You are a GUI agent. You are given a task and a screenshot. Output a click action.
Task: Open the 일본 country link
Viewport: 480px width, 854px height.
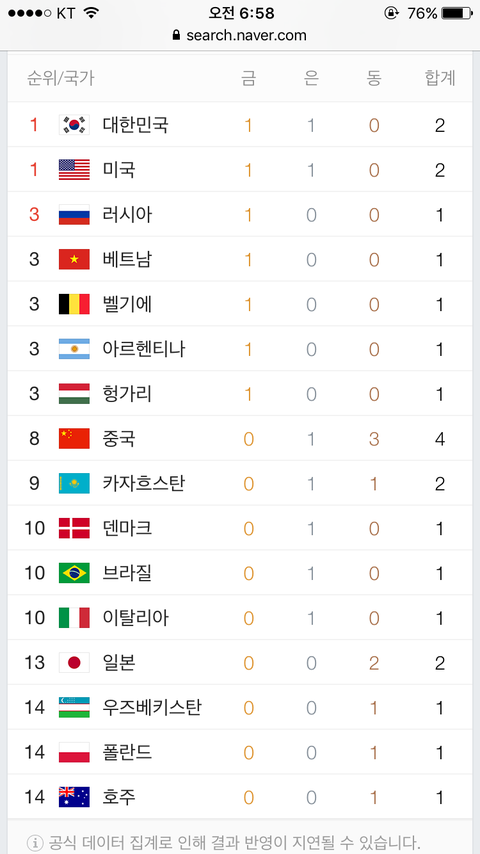[119, 663]
